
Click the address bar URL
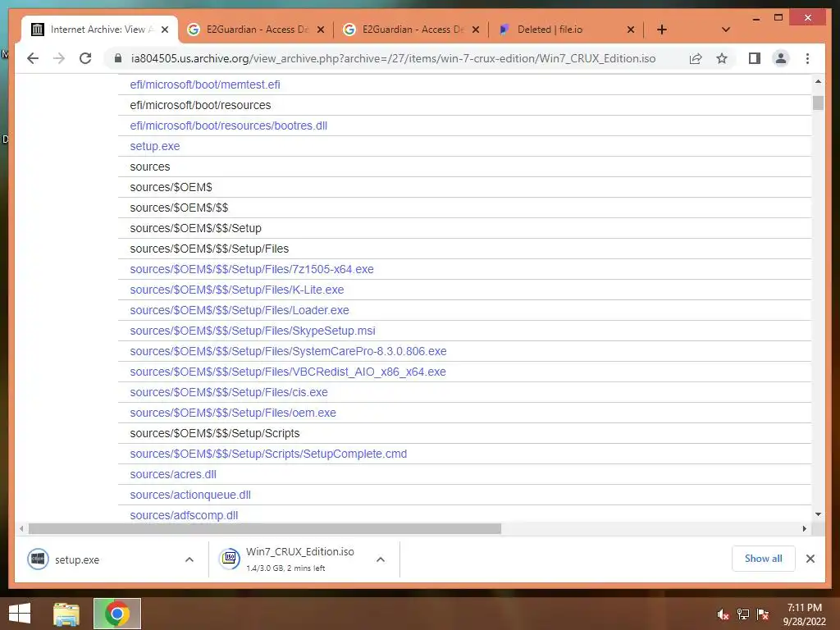(393, 58)
